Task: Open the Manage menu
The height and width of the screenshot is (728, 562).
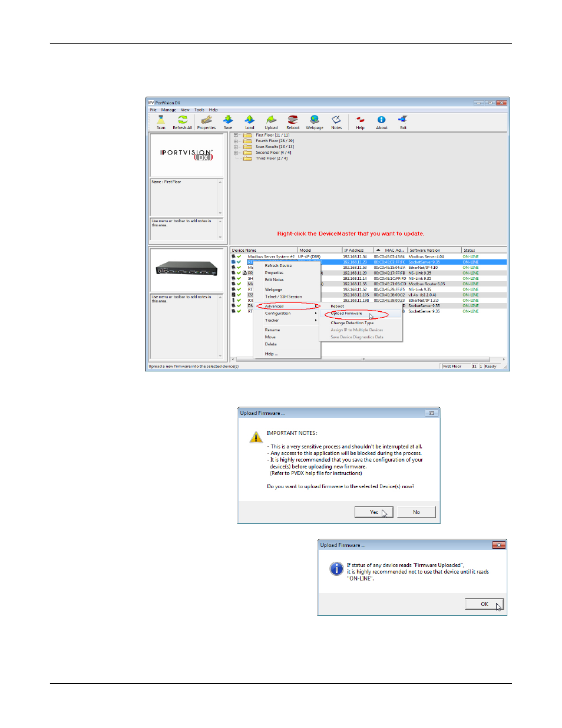Action: coord(168,110)
